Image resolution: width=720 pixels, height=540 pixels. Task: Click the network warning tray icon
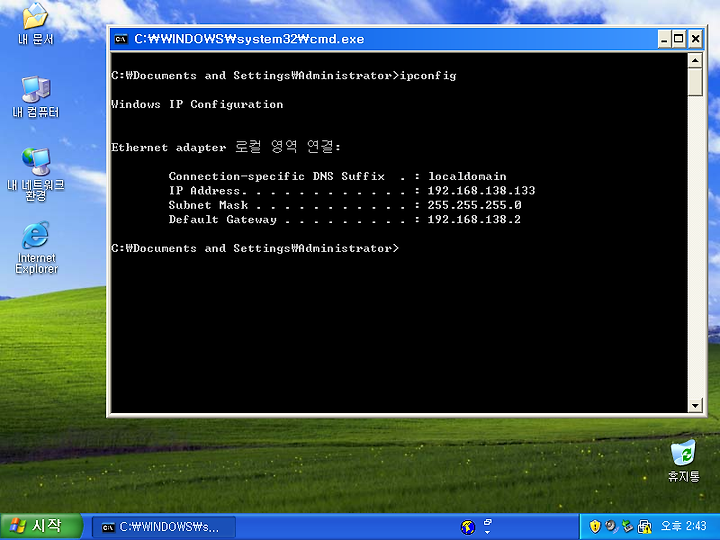645,526
